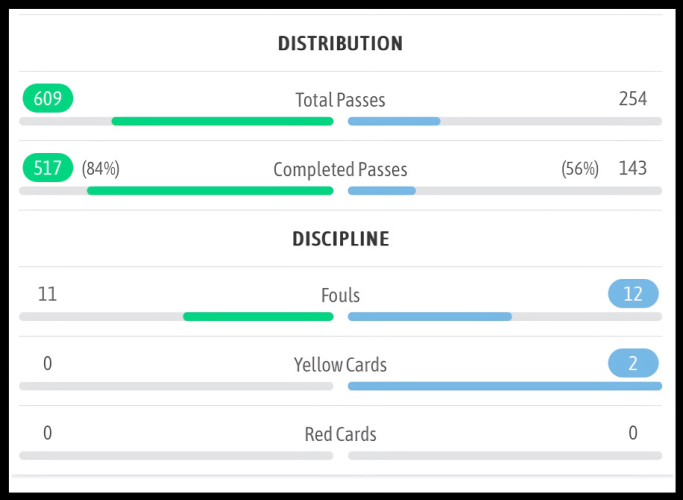Click the green 609 total passes badge
Image resolution: width=683 pixels, height=500 pixels.
tap(47, 98)
